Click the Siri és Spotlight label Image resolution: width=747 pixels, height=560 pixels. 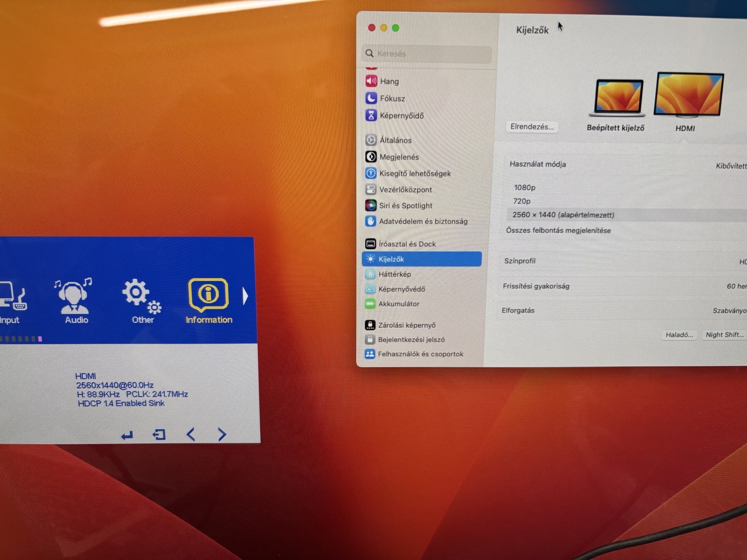406,205
